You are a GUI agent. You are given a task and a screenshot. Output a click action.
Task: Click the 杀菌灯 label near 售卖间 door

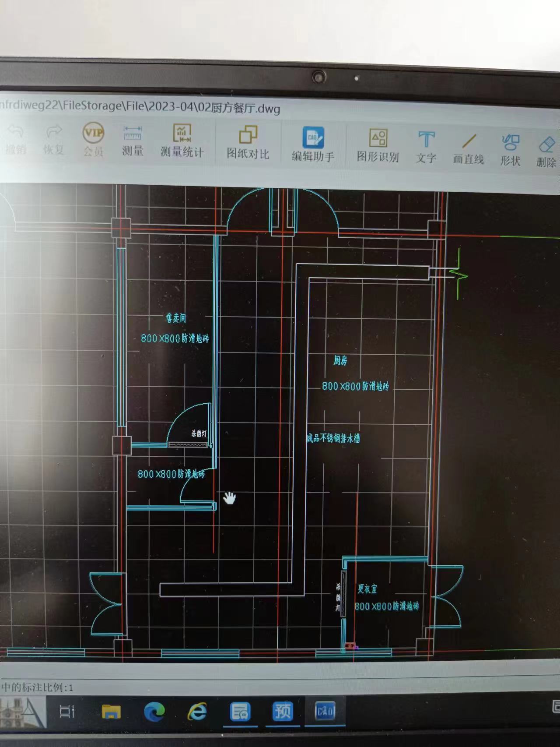click(x=199, y=433)
